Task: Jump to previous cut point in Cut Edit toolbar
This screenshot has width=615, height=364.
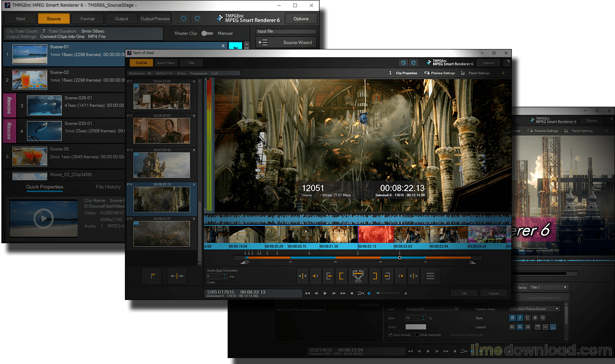Action: tap(302, 275)
